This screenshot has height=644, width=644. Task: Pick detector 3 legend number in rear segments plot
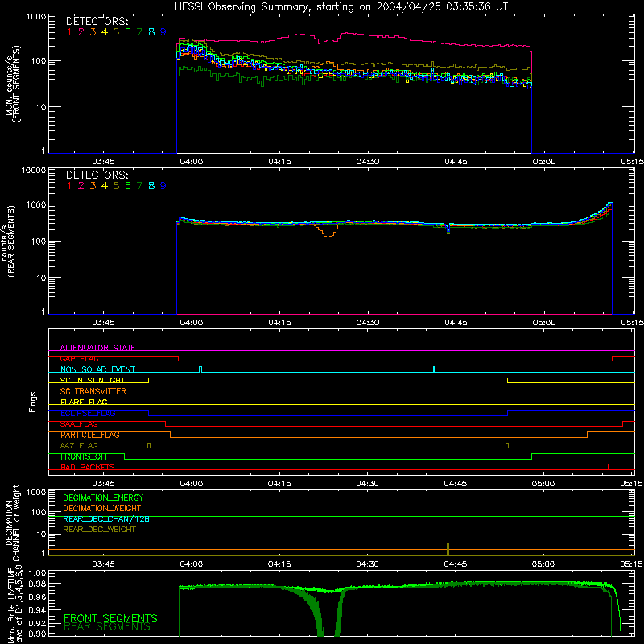[93, 186]
